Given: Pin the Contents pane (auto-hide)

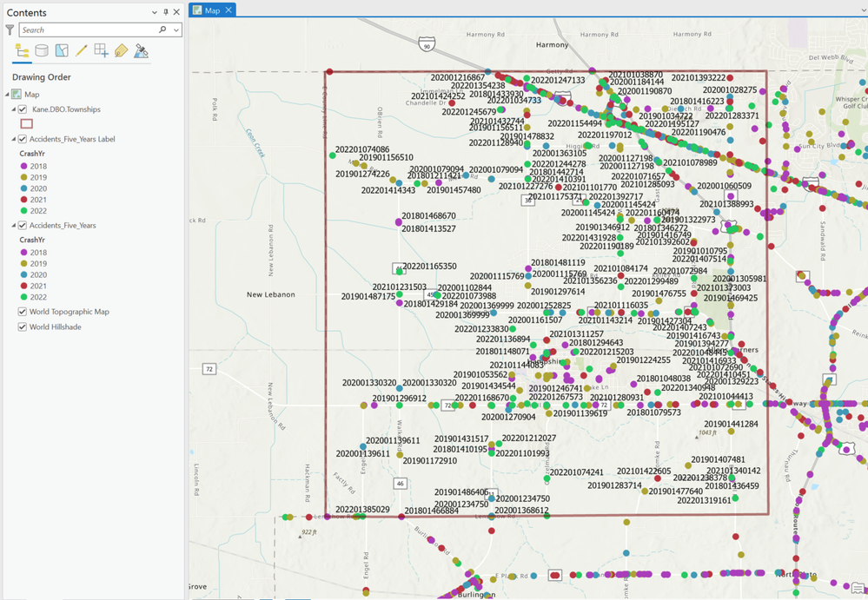Looking at the screenshot, I should 165,12.
